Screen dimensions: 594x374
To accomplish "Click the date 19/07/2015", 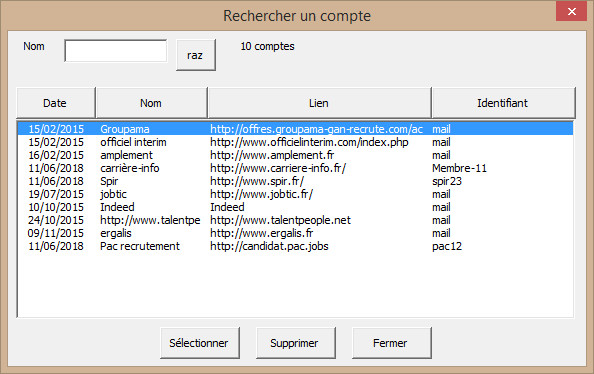I will [56, 194].
